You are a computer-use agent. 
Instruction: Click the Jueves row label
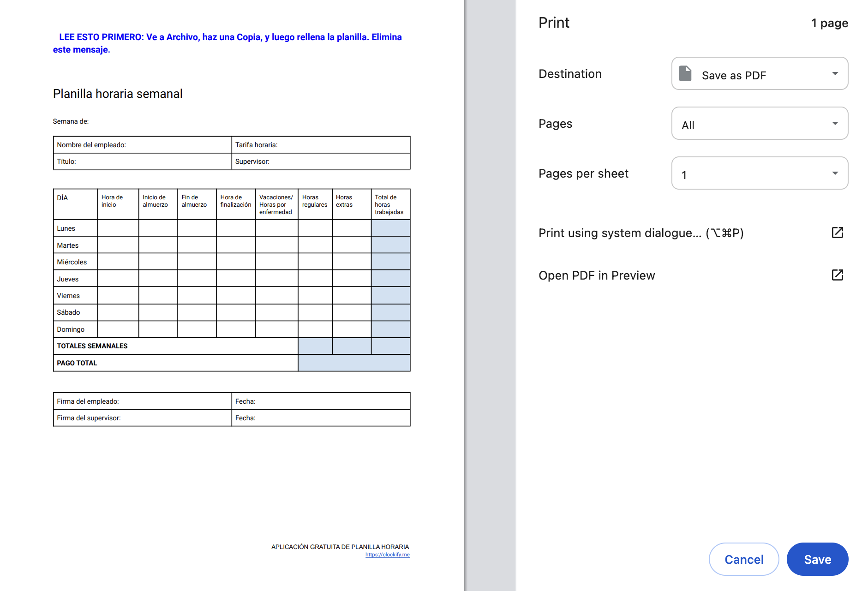coord(68,279)
